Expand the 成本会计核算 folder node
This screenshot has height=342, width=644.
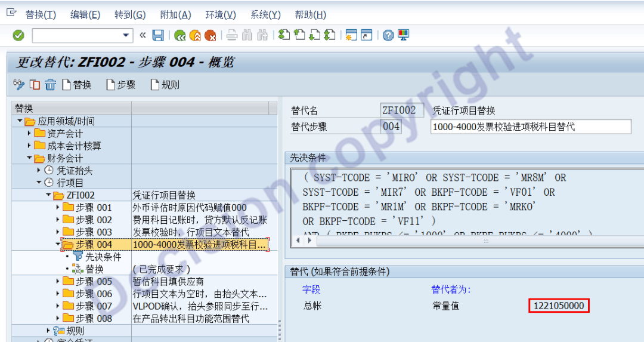pyautogui.click(x=29, y=146)
